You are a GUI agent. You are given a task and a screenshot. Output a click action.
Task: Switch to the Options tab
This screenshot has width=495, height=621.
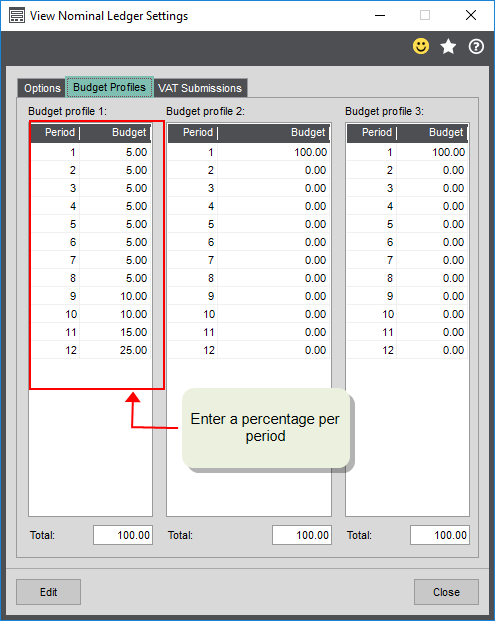[x=42, y=88]
